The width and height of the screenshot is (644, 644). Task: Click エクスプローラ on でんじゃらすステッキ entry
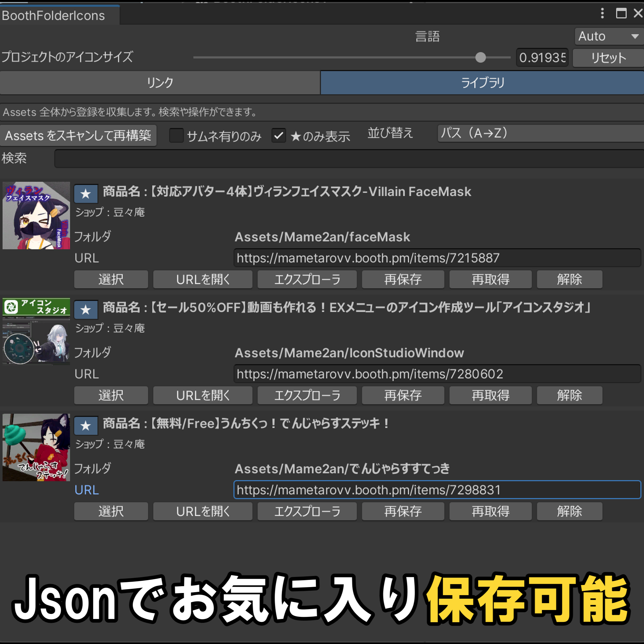point(307,511)
